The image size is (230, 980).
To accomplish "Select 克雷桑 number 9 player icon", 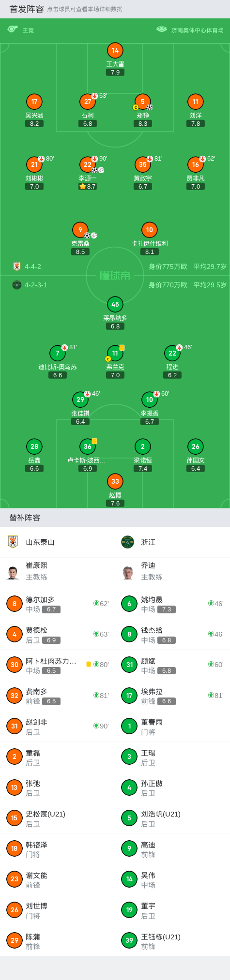I will click(x=80, y=230).
